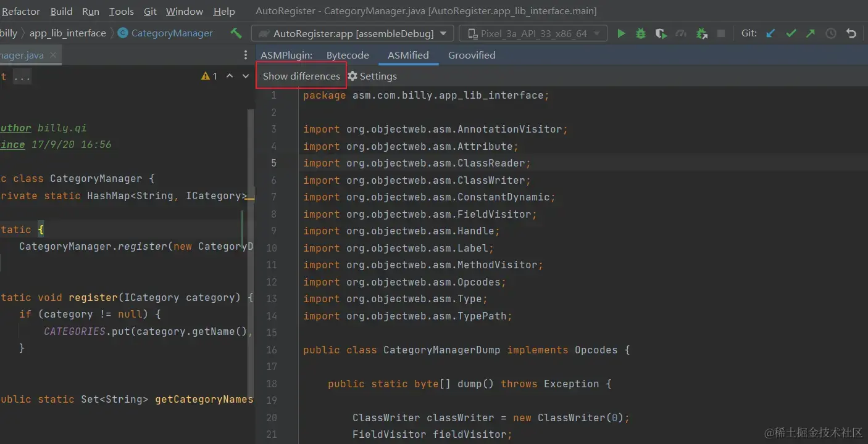Click 'HashMap<String, ICategory>' declaration in left editor

pos(167,195)
